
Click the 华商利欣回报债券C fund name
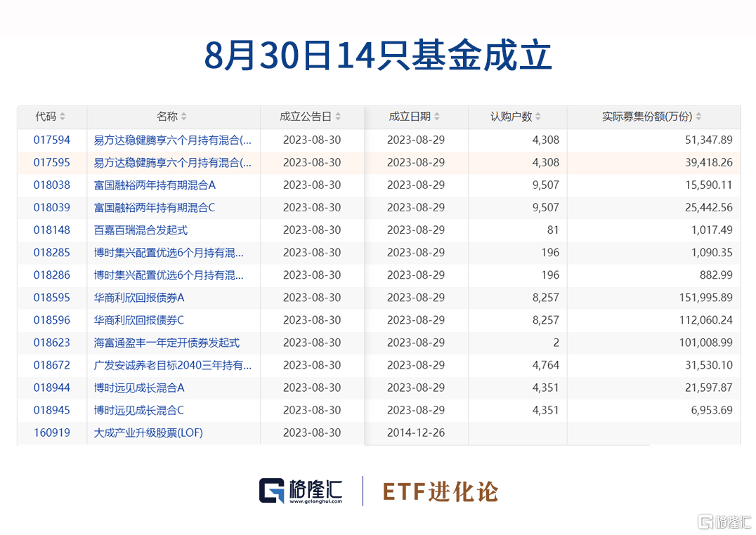pyautogui.click(x=139, y=320)
